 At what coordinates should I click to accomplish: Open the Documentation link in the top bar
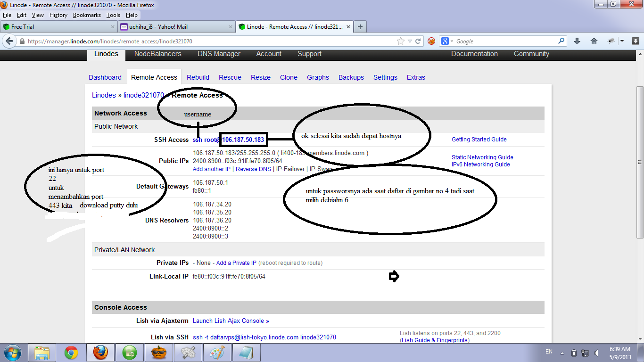tap(474, 54)
